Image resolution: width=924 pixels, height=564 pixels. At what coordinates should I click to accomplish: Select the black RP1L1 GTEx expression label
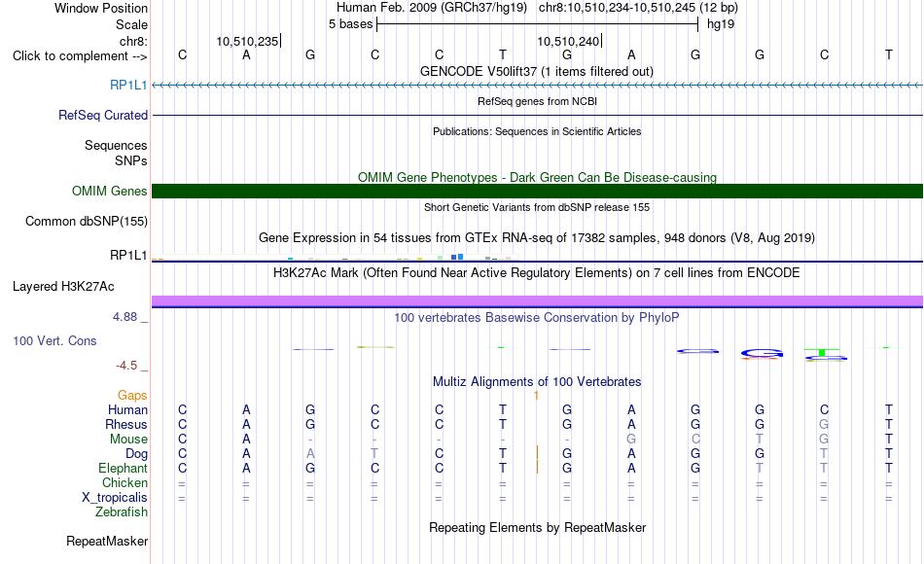[128, 255]
